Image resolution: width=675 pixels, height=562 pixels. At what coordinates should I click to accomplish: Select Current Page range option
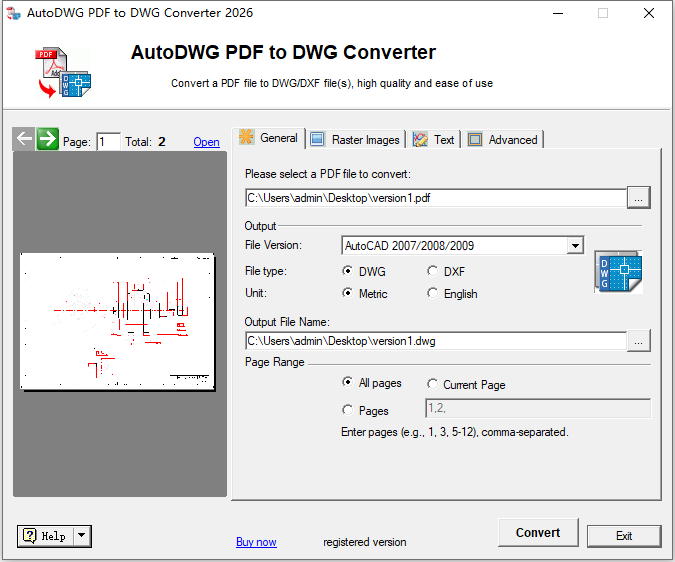point(433,384)
